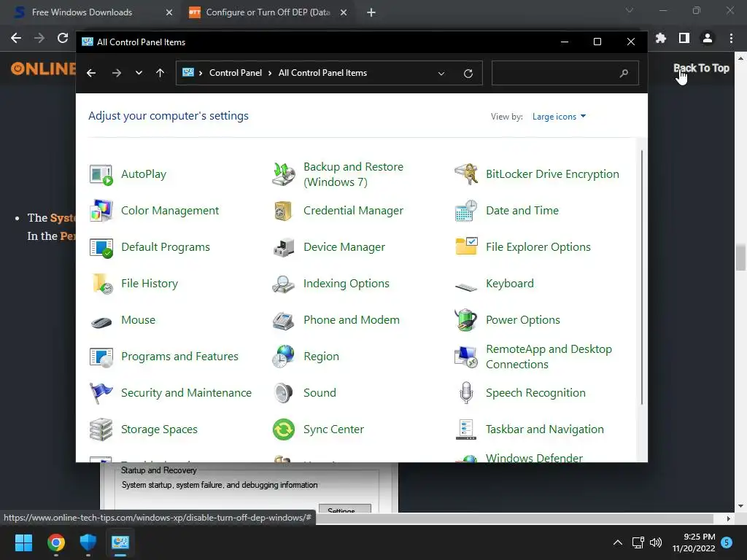
Task: Click All Control Panel Items breadcrumb
Action: click(322, 73)
